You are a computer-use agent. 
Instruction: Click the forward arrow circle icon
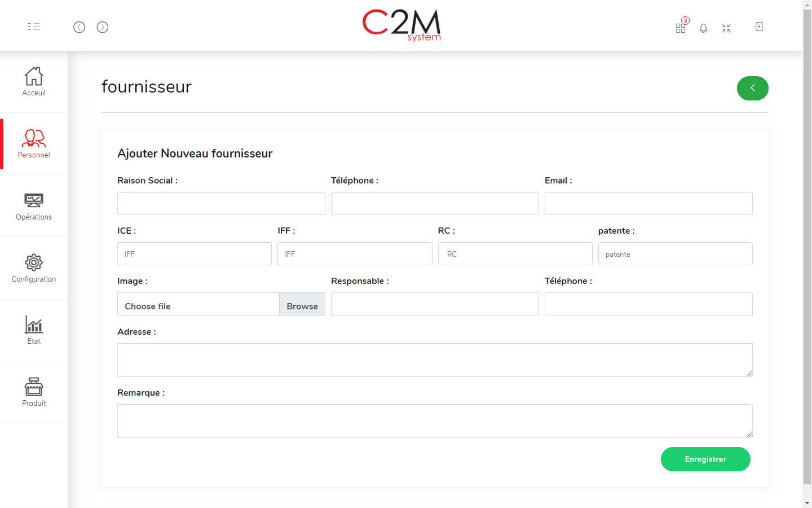(x=102, y=27)
